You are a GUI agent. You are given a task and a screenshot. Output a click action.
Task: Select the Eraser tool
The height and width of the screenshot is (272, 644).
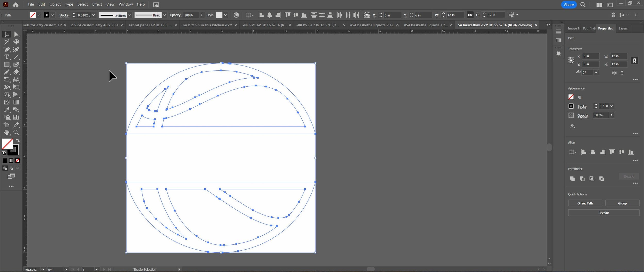(16, 72)
